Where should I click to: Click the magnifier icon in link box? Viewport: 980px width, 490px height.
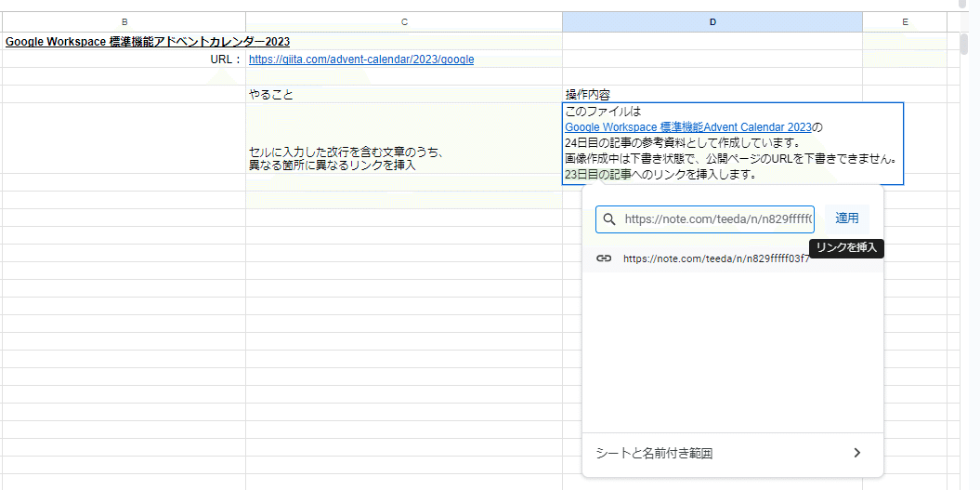609,219
